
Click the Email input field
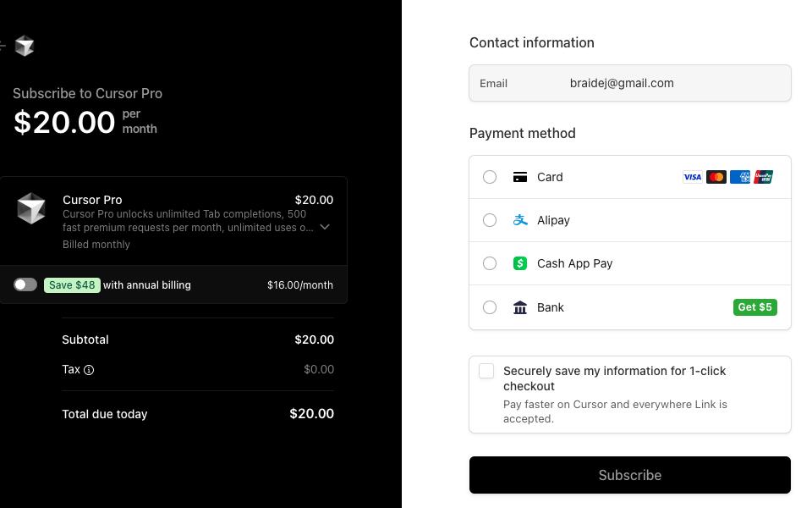[629, 83]
